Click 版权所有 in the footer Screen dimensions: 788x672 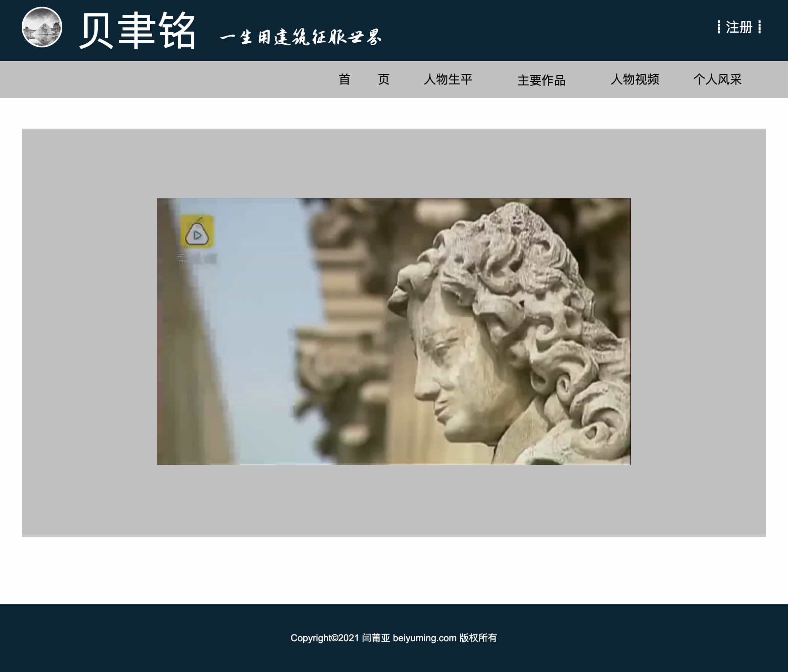(x=478, y=638)
